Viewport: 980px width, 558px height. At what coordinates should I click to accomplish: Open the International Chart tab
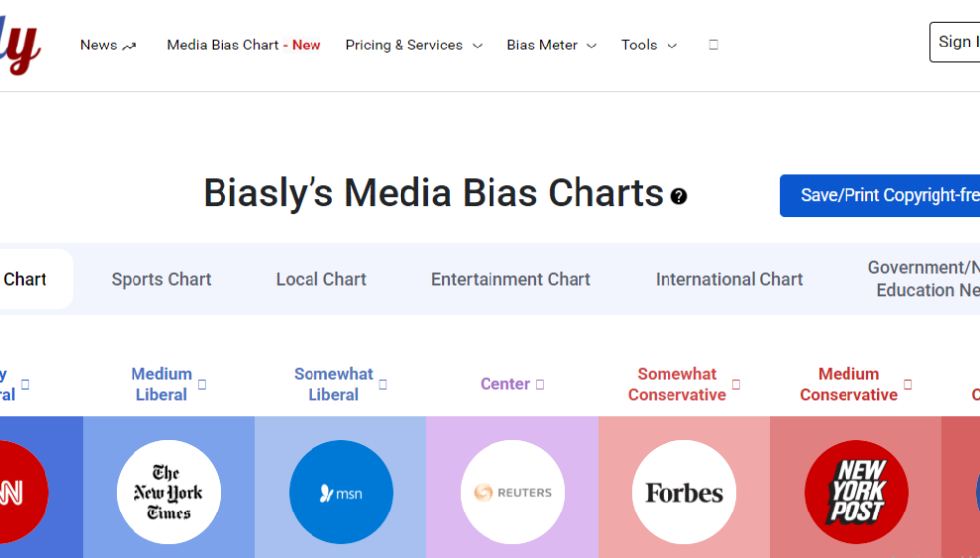tap(729, 280)
